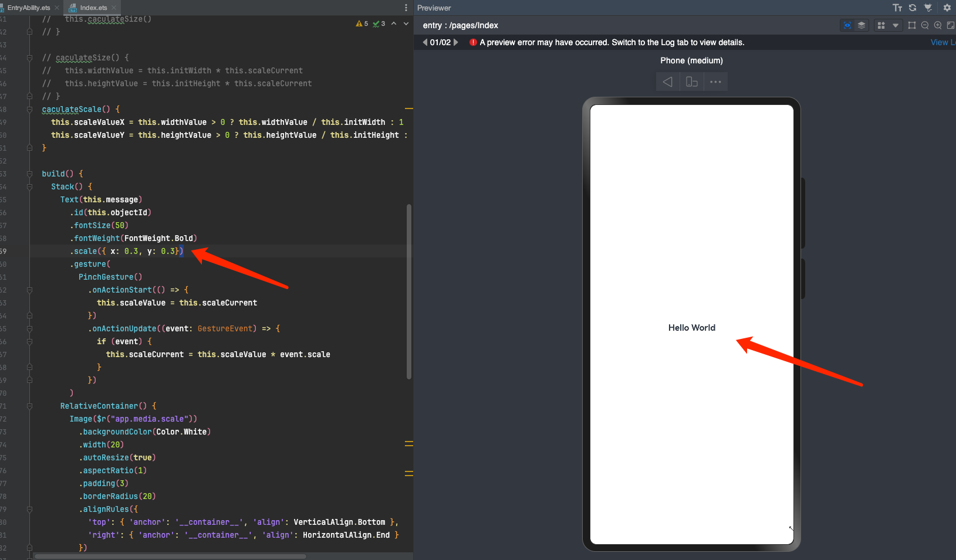The width and height of the screenshot is (956, 560).
Task: Toggle the layers view mode
Action: tap(862, 25)
